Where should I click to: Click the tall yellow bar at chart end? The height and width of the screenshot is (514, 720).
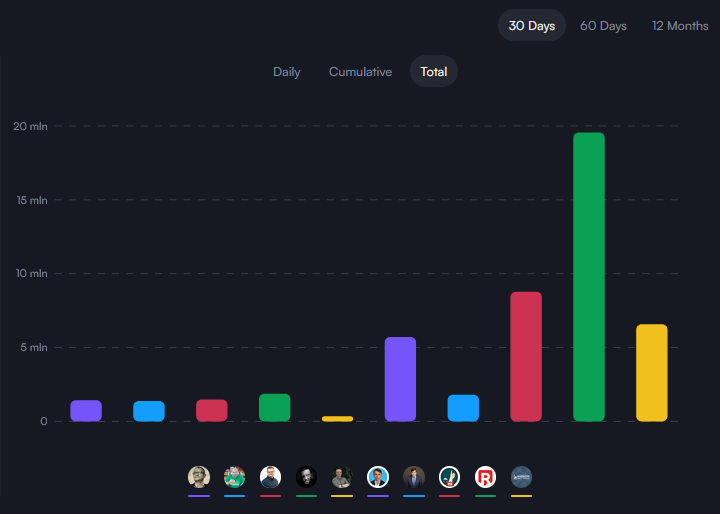tap(652, 373)
